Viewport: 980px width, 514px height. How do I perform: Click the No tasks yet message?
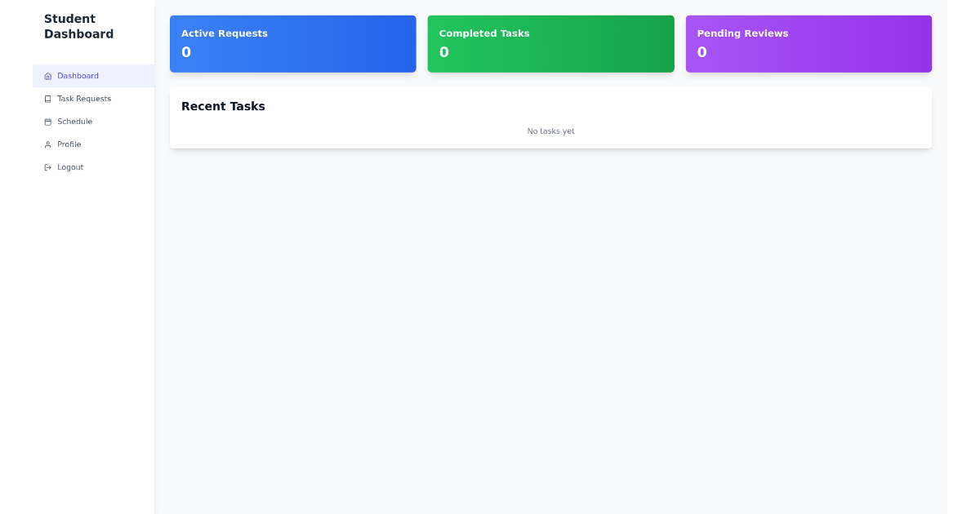550,131
